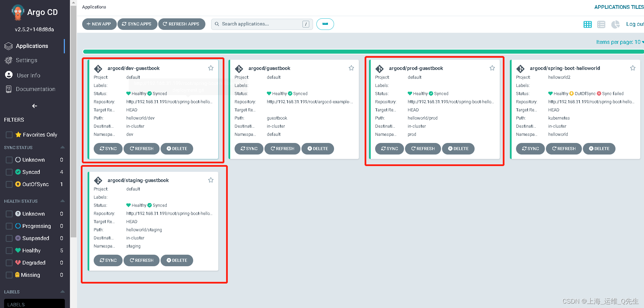644x308 pixels.
Task: Open the argocd/spring-boot-helloworld app title
Action: pyautogui.click(x=565, y=68)
